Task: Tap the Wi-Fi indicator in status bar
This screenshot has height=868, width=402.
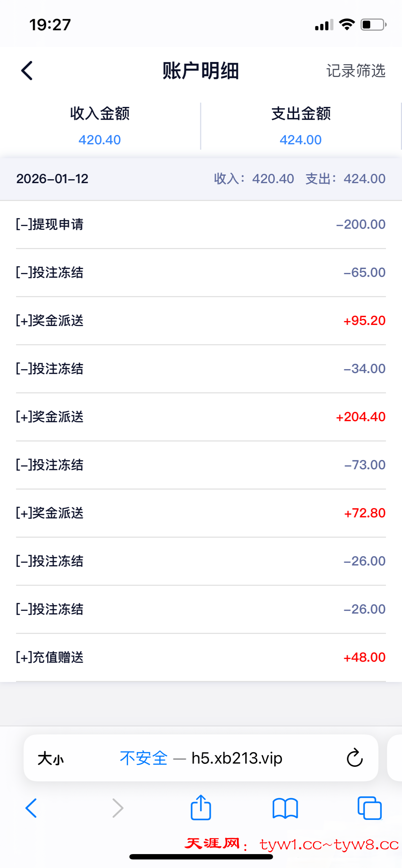Action: (x=347, y=25)
